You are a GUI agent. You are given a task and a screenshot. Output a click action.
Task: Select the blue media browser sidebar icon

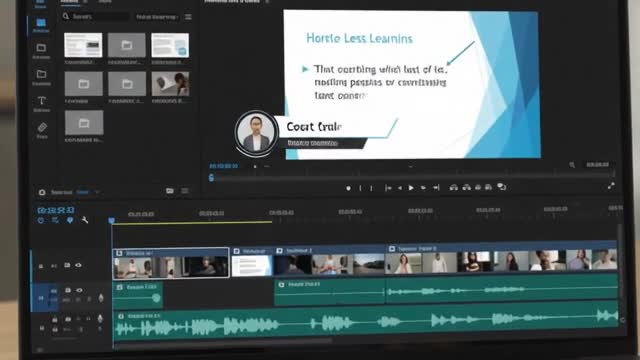pos(41,22)
